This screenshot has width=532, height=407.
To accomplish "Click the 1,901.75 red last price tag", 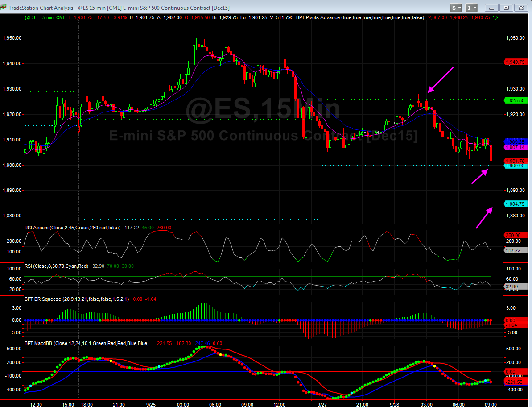I will 516,161.
